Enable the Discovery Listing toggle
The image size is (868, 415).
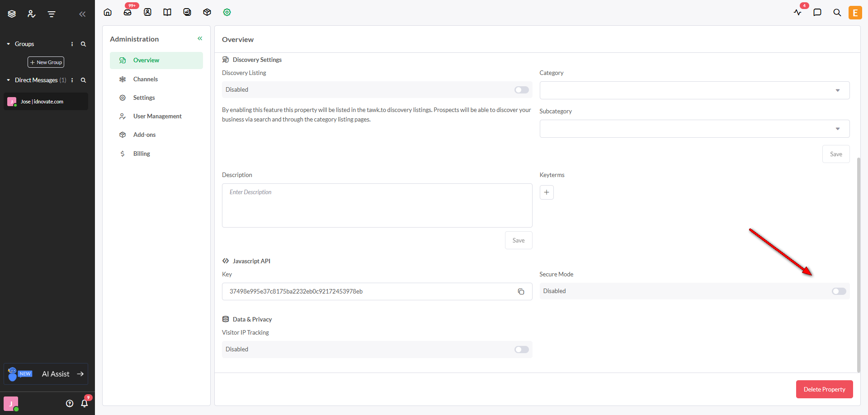pos(521,90)
